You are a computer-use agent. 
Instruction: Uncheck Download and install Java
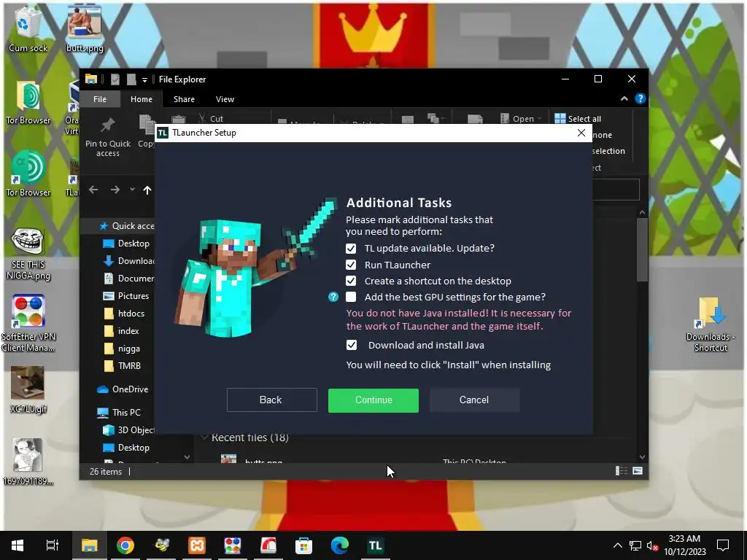(351, 345)
